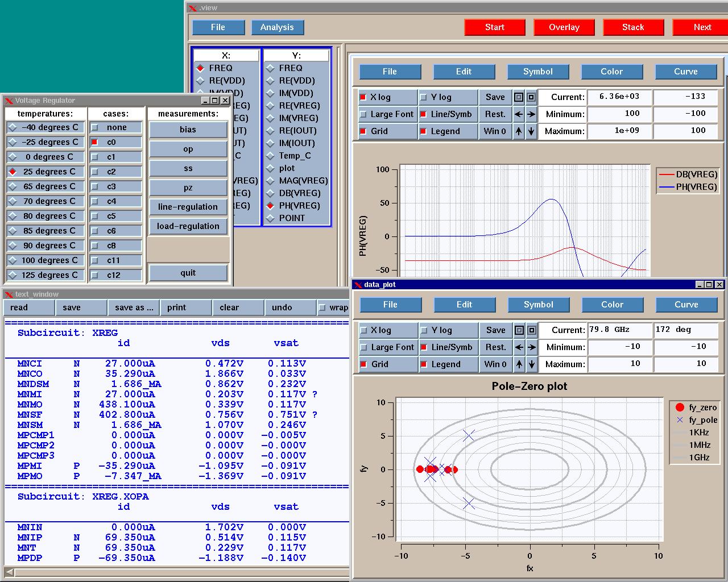The width and height of the screenshot is (728, 582).
Task: Choose DB(VREG) in the Y list
Action: [x=271, y=193]
